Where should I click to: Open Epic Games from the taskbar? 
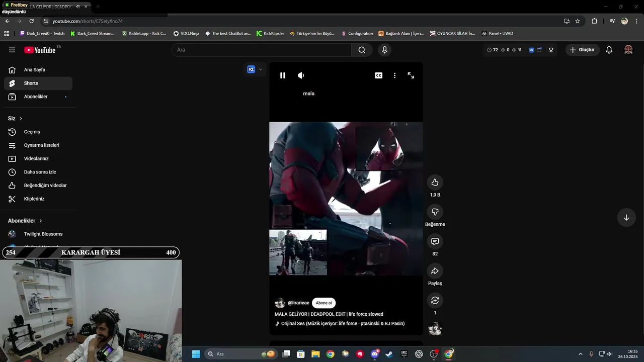404,354
